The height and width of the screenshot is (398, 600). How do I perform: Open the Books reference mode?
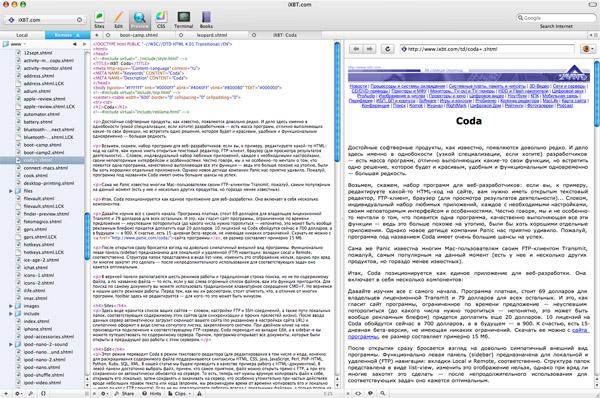pos(206,20)
